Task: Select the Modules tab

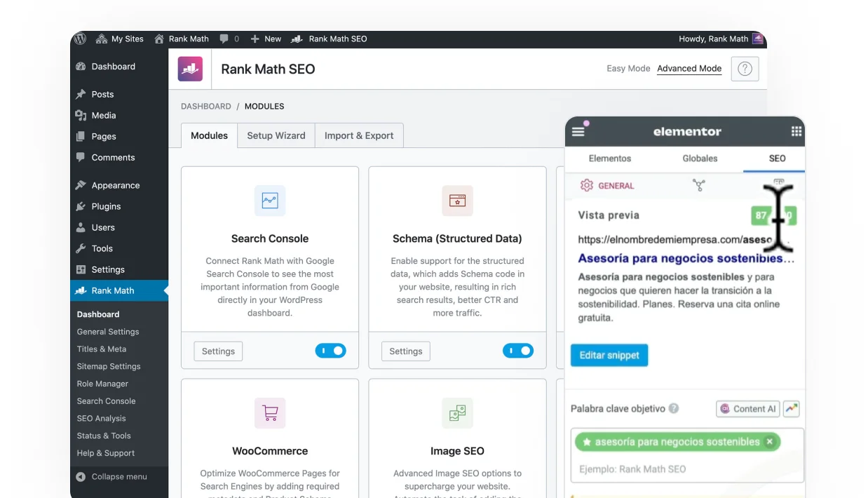Action: point(209,135)
